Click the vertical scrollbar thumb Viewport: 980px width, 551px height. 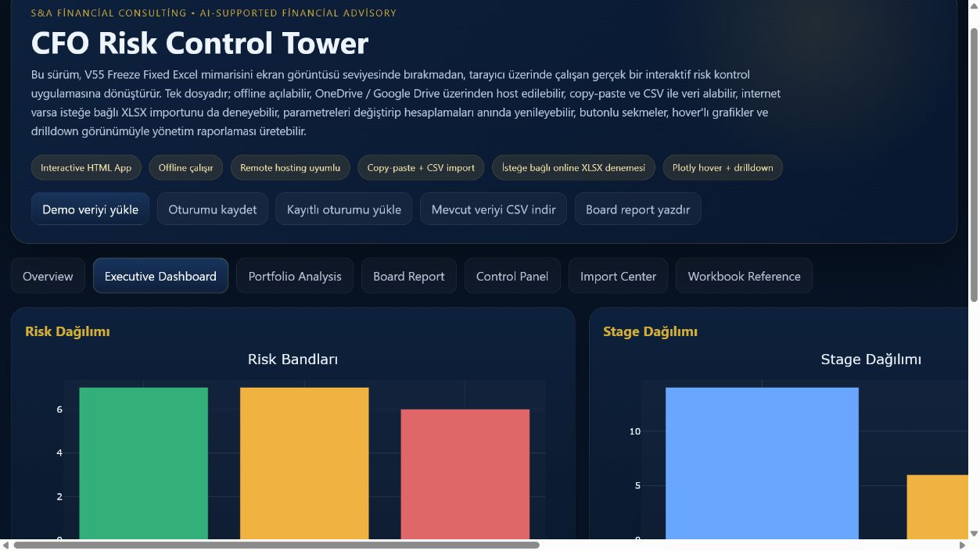pyautogui.click(x=974, y=165)
